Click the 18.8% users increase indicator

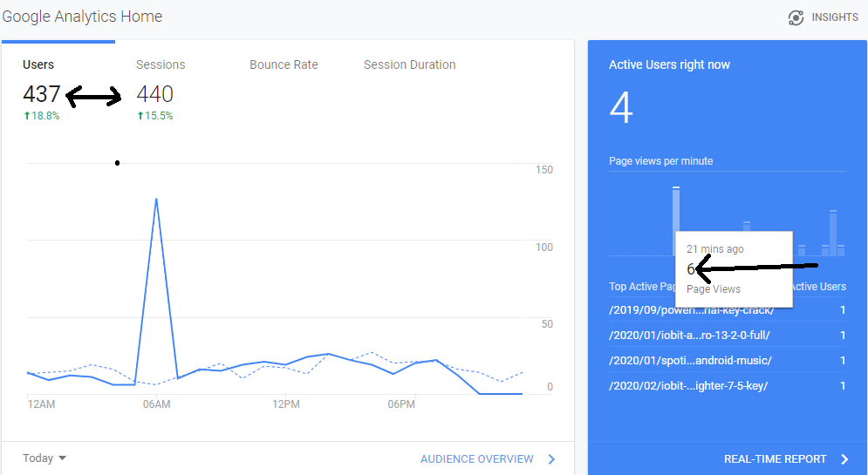click(42, 116)
